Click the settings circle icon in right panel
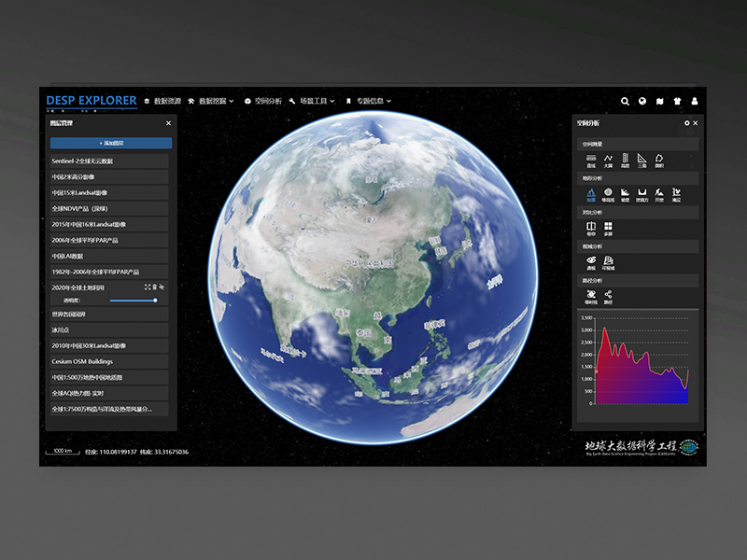This screenshot has width=747, height=560. point(687,123)
